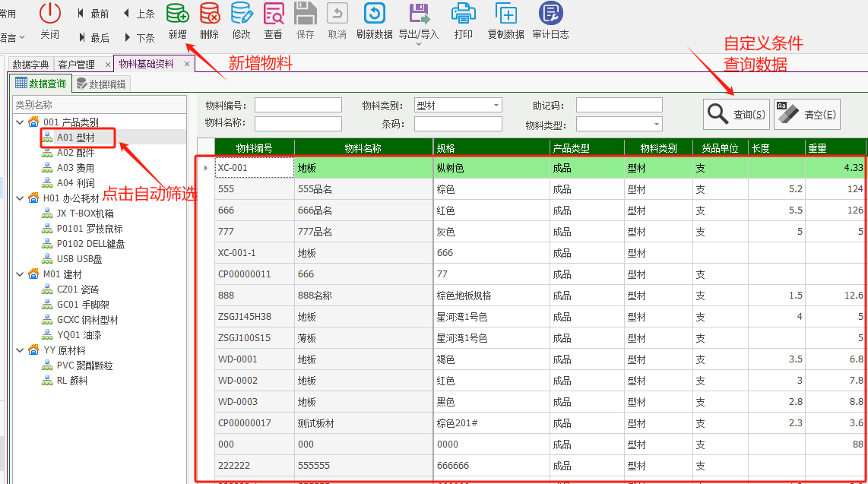Sort by 货品单位 column header

[x=720, y=147]
